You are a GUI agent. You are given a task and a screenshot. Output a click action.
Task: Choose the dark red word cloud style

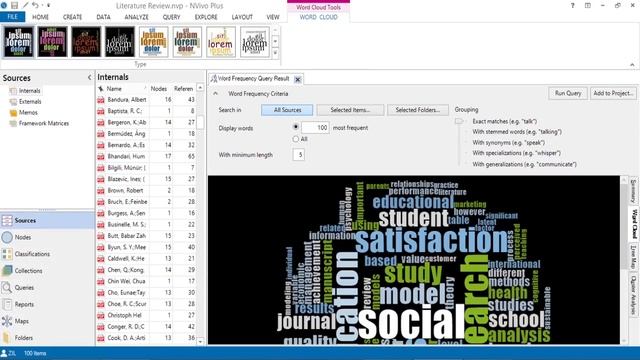pyautogui.click(x=86, y=42)
